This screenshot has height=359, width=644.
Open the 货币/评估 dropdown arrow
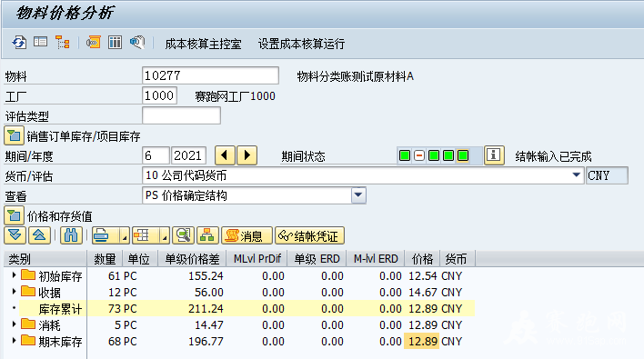pos(576,175)
